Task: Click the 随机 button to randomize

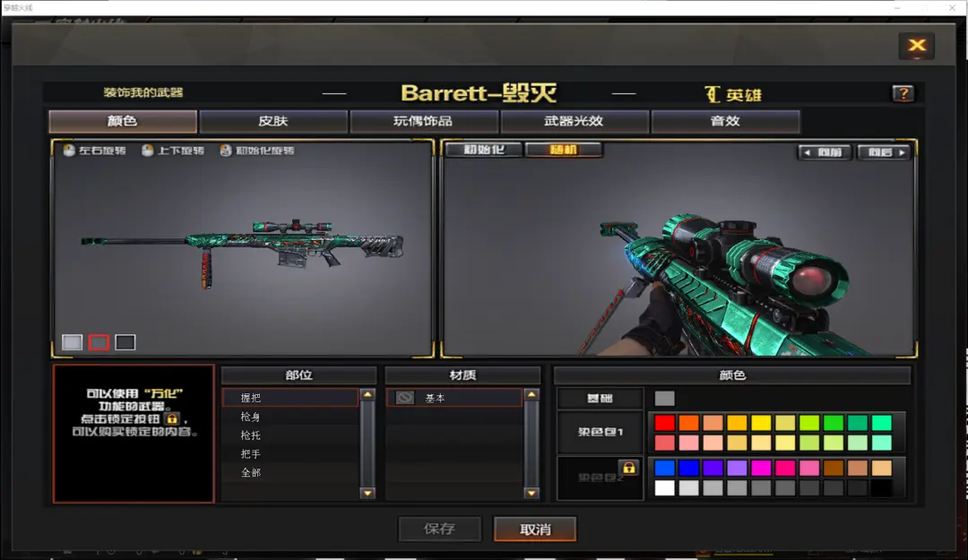Action: tap(563, 150)
